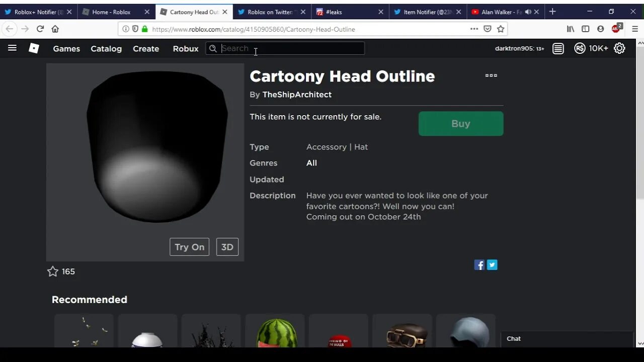Click the 10K+ Robux balance text
The height and width of the screenshot is (362, 644).
(x=598, y=48)
